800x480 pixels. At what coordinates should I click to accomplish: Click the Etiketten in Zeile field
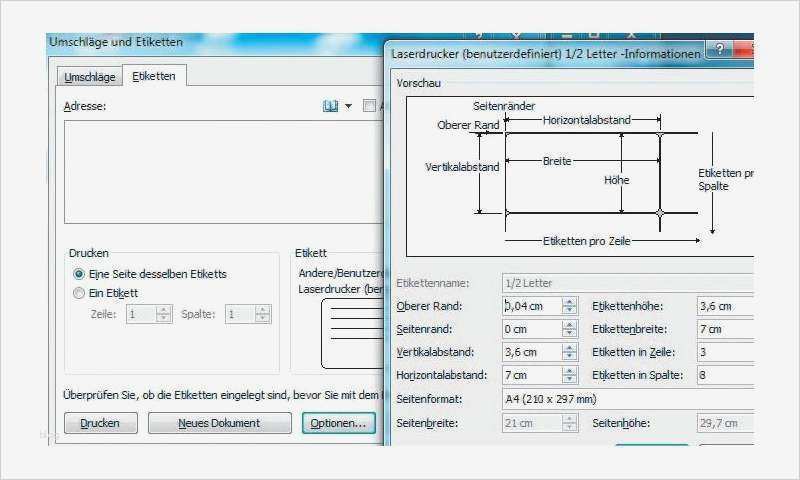tap(726, 352)
